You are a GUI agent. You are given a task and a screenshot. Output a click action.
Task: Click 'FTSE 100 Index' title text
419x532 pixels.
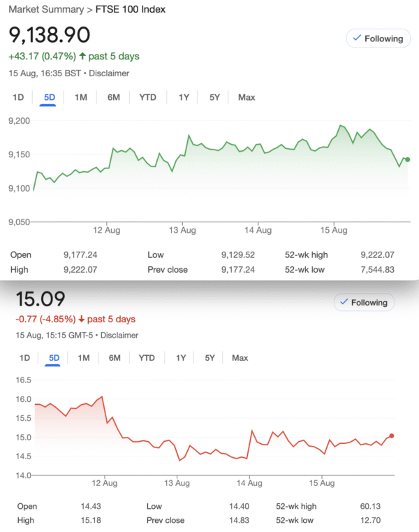tap(131, 9)
